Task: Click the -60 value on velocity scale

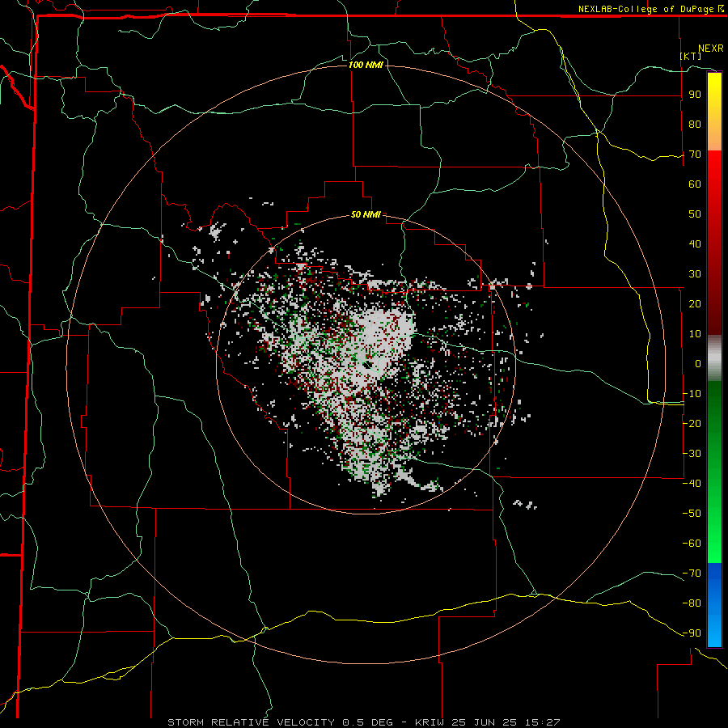Action: point(692,544)
